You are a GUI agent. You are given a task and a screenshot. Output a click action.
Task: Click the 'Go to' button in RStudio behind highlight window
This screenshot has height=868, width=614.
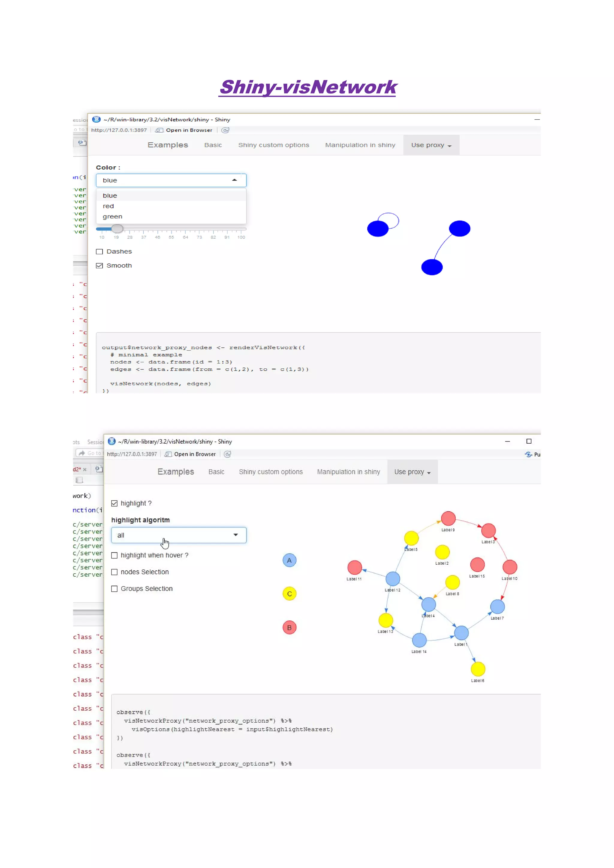pos(90,453)
